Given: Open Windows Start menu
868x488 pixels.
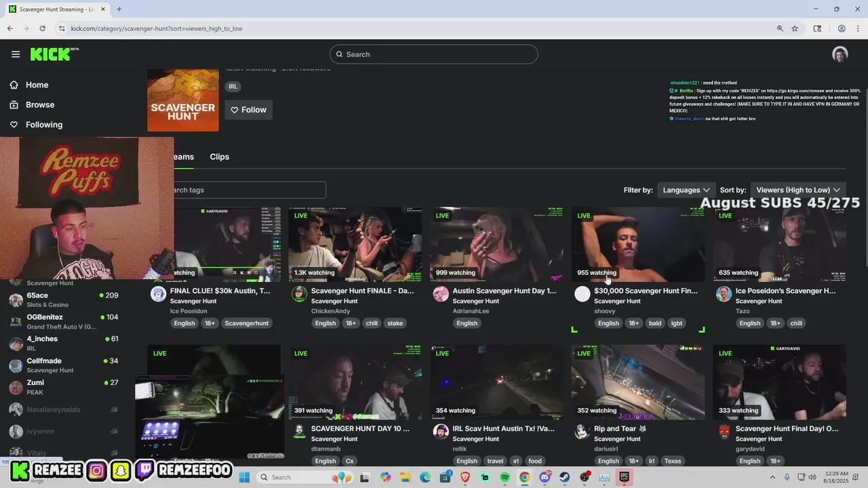Looking at the screenshot, I should click(245, 477).
